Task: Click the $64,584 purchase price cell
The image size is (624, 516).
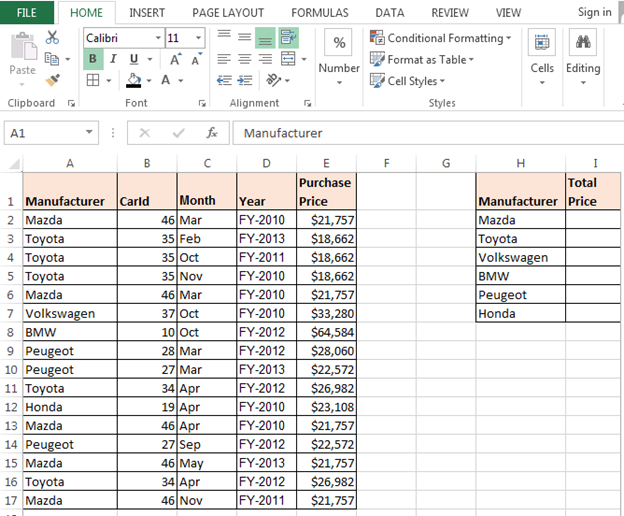Action: click(x=326, y=332)
